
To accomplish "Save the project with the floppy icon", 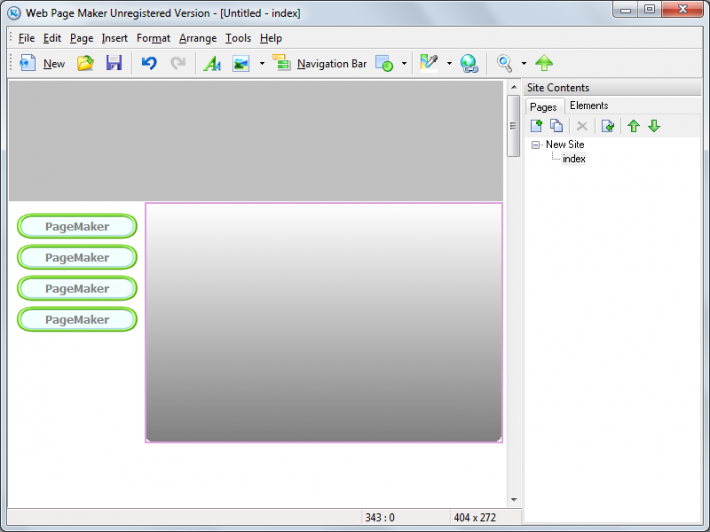I will pyautogui.click(x=114, y=63).
